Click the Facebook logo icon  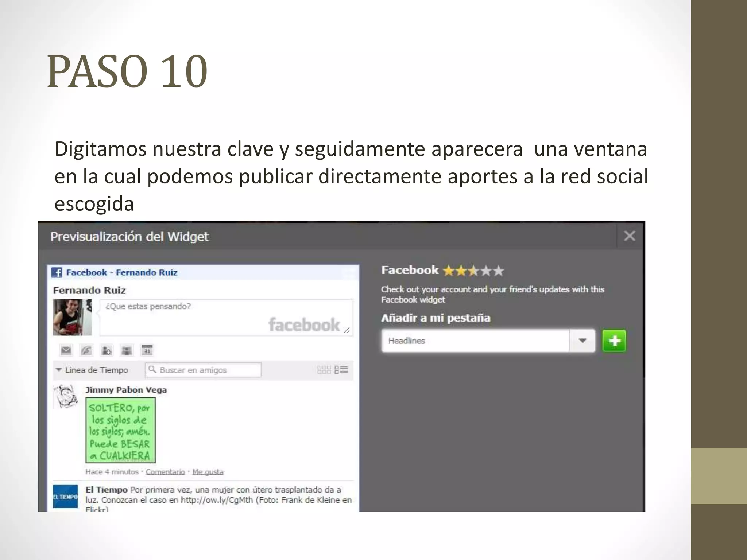point(57,272)
